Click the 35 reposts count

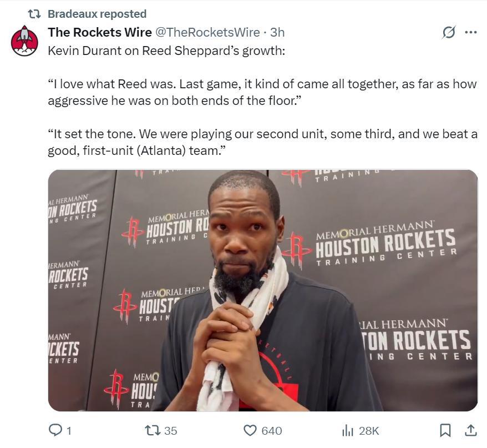[x=171, y=431]
